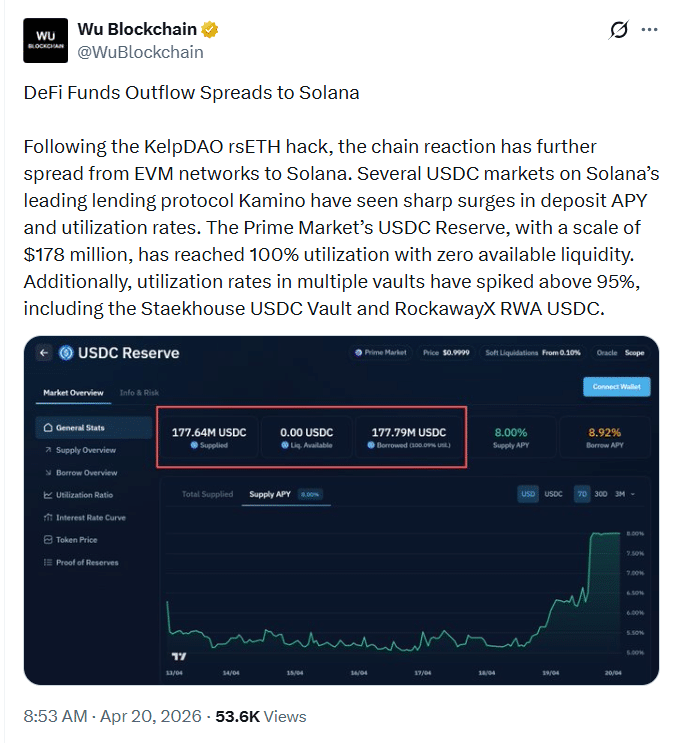The width and height of the screenshot is (678, 743).
Task: Click the TradingView logo on chart
Action: pos(179,657)
